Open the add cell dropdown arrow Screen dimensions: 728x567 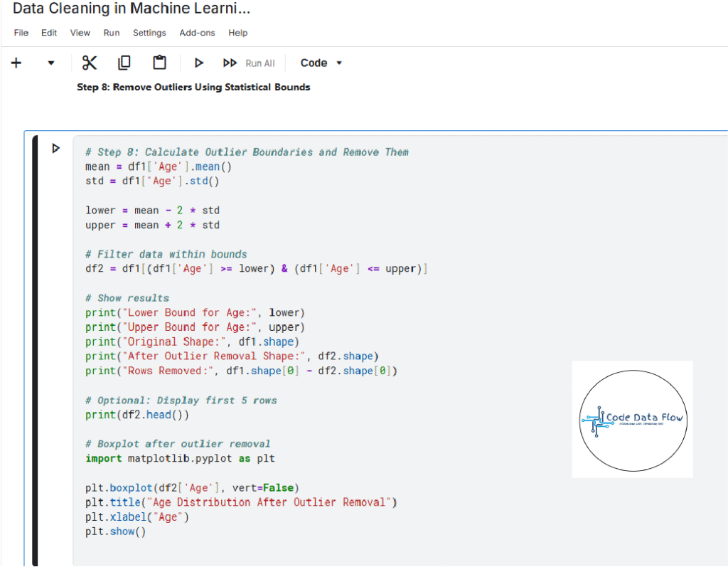[50, 63]
